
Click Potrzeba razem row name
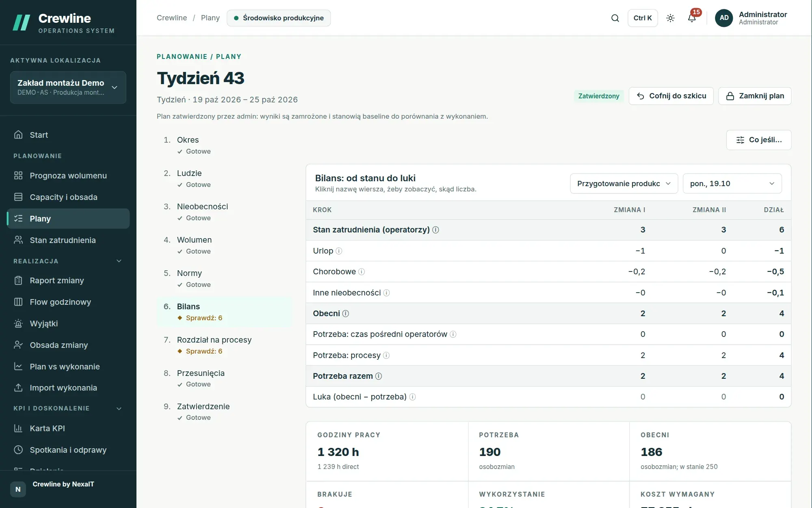343,376
